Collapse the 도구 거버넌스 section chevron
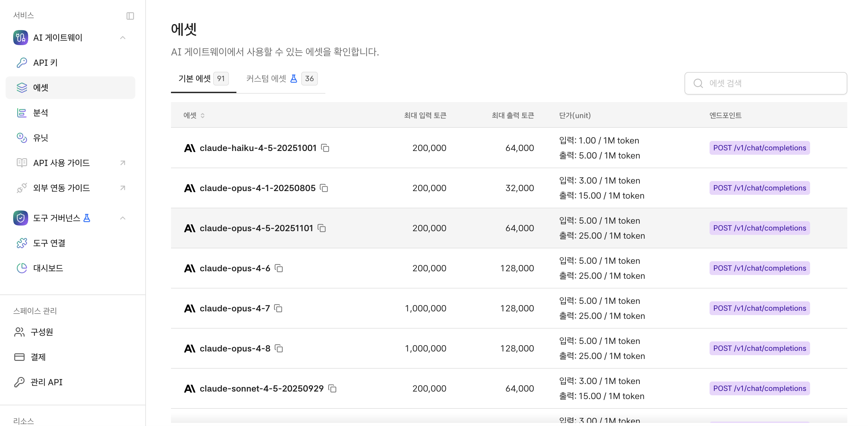Image resolution: width=868 pixels, height=426 pixels. click(123, 218)
